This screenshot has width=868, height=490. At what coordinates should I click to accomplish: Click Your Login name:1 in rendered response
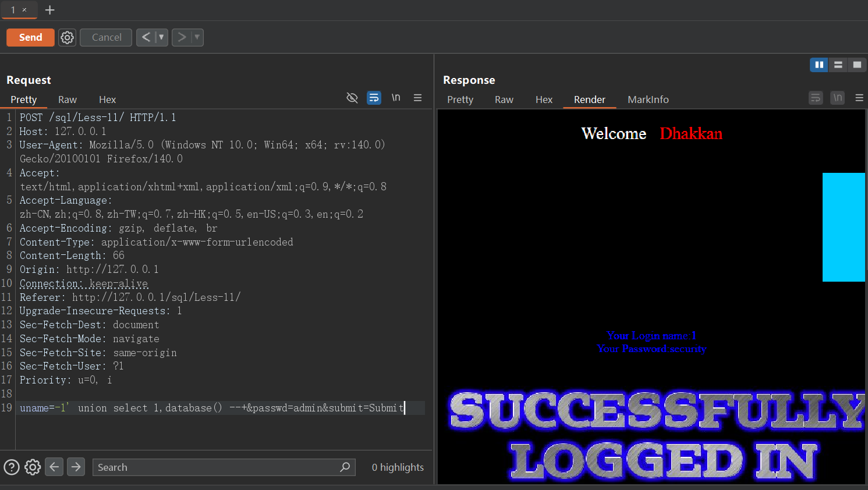pyautogui.click(x=651, y=336)
